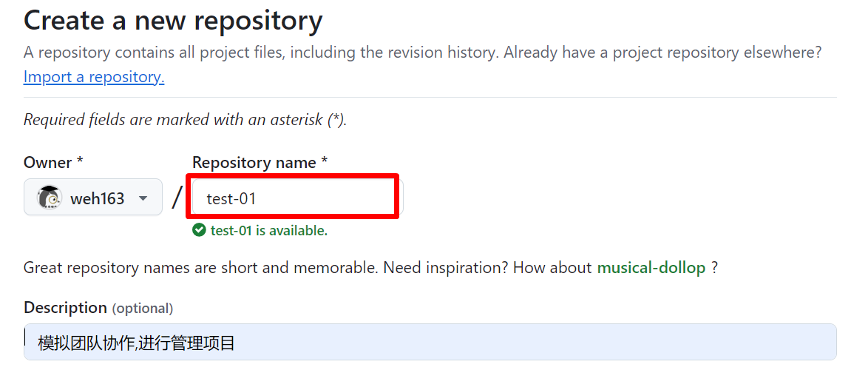Click the slash separator after Owner
Viewport: 868px width, 370px height.
[x=177, y=197]
